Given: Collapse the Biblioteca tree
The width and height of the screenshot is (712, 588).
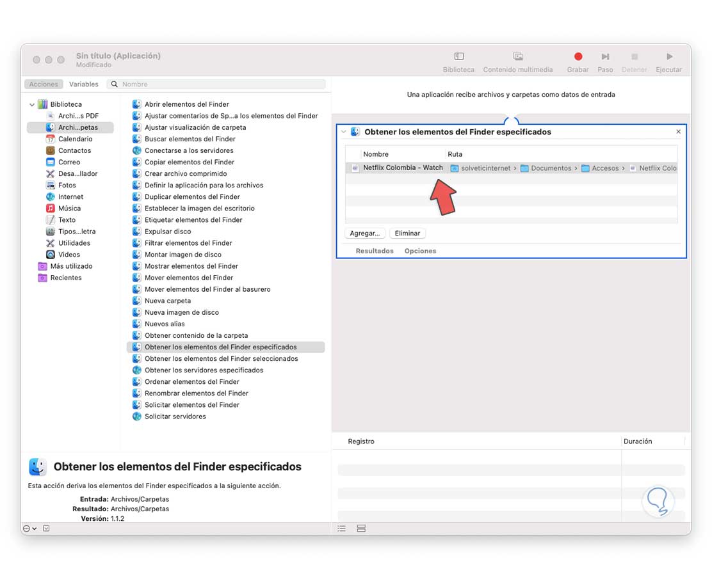Looking at the screenshot, I should [32, 104].
